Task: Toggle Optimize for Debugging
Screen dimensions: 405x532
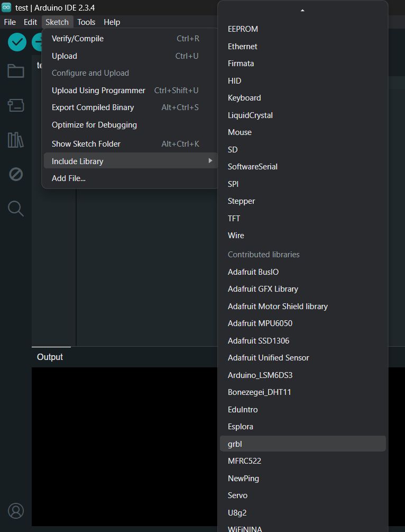Action: point(131,124)
